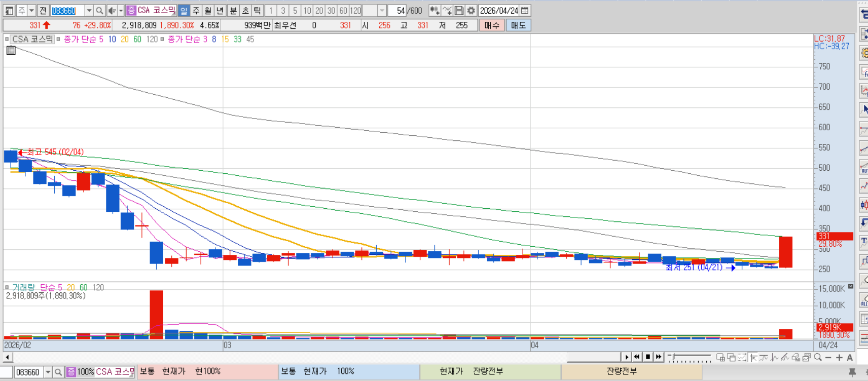Image resolution: width=868 pixels, height=381 pixels.
Task: Click the 매도 sell button
Action: pos(518,25)
